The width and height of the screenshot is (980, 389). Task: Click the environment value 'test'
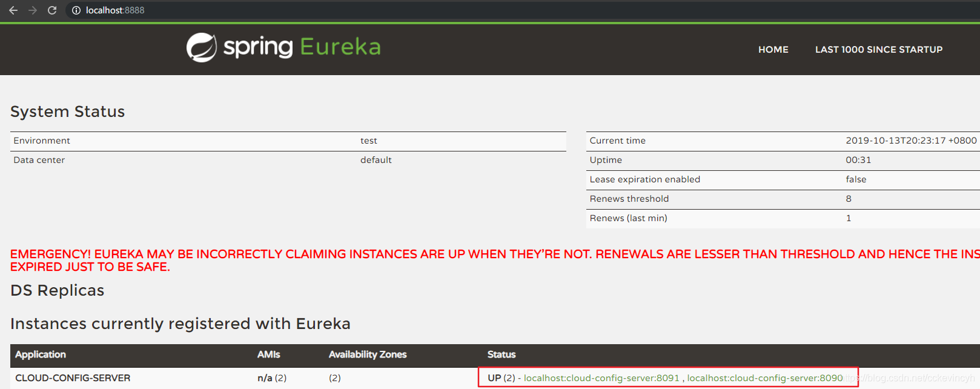[x=369, y=141]
